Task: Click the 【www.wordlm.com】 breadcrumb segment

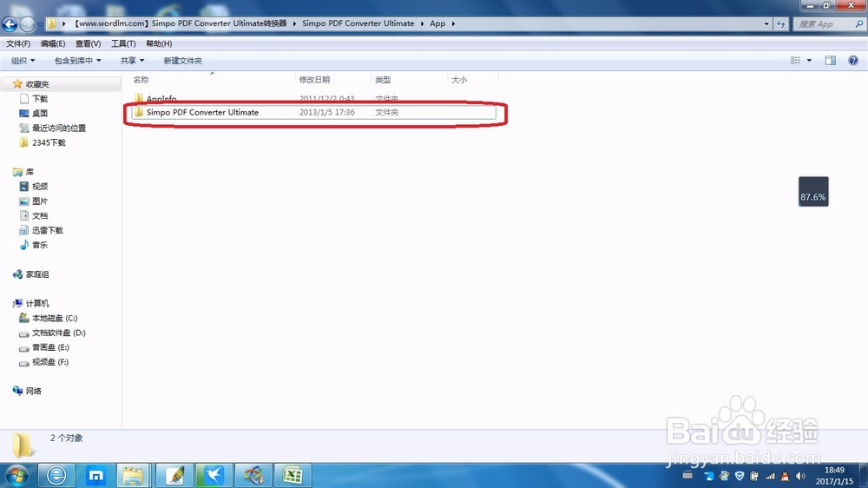Action: point(180,23)
